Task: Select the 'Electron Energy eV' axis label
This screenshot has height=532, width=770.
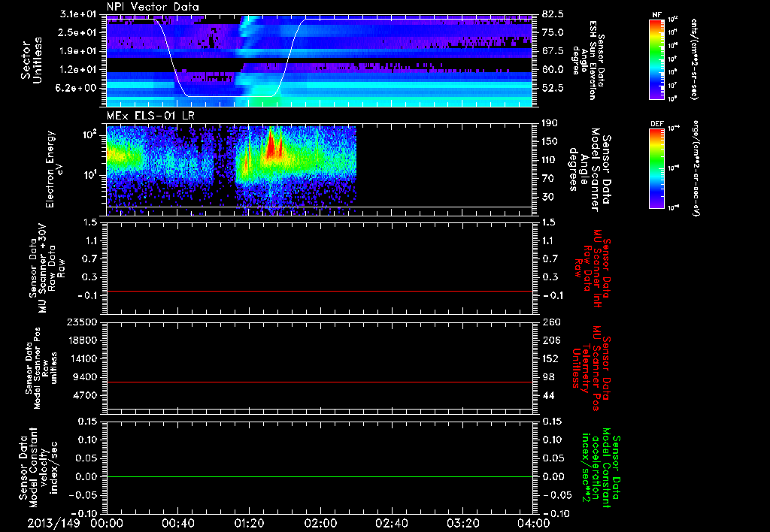Action: click(54, 169)
